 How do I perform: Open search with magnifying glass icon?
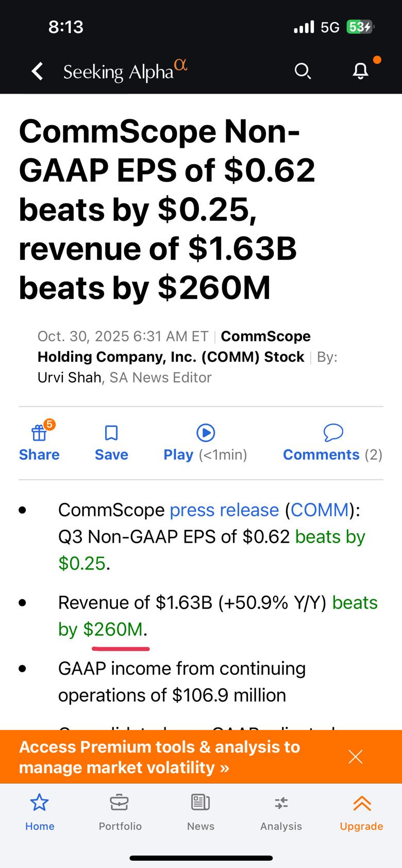[303, 71]
